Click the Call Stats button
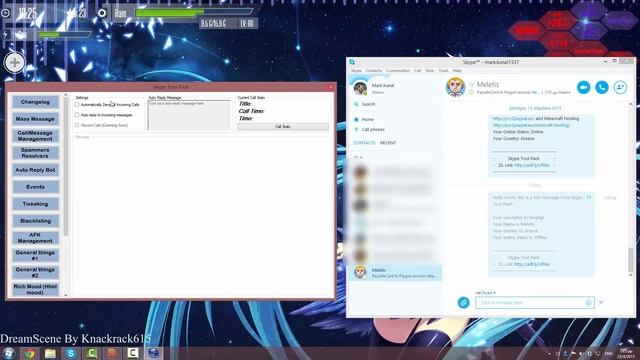Image resolution: width=640 pixels, height=360 pixels. (283, 127)
